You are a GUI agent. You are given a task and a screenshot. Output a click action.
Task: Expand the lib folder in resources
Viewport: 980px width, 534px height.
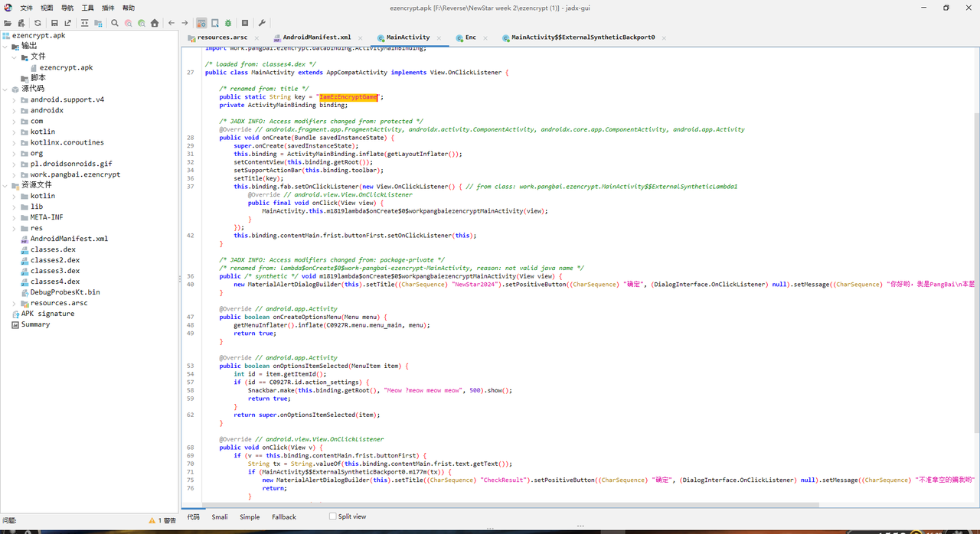click(x=15, y=207)
